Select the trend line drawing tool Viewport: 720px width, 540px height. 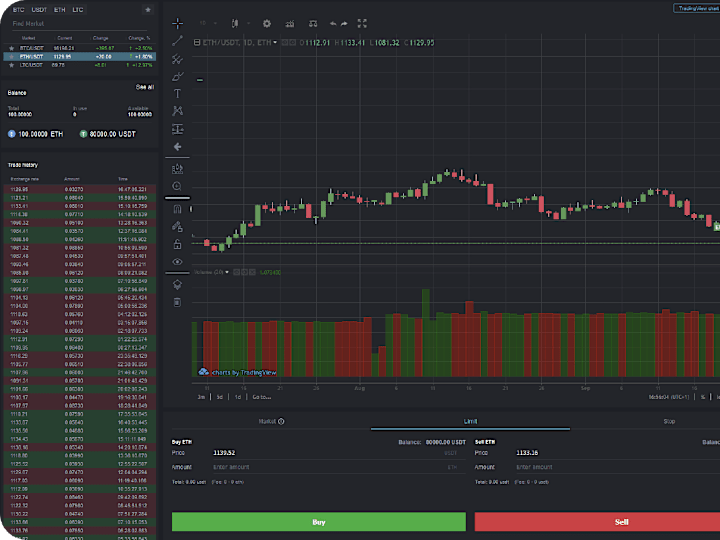pos(177,41)
